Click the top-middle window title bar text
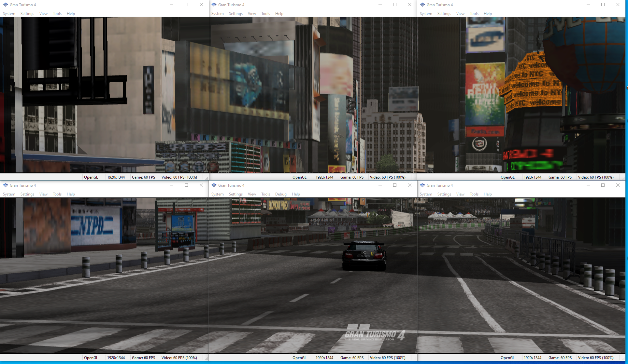628x364 pixels. [x=231, y=5]
